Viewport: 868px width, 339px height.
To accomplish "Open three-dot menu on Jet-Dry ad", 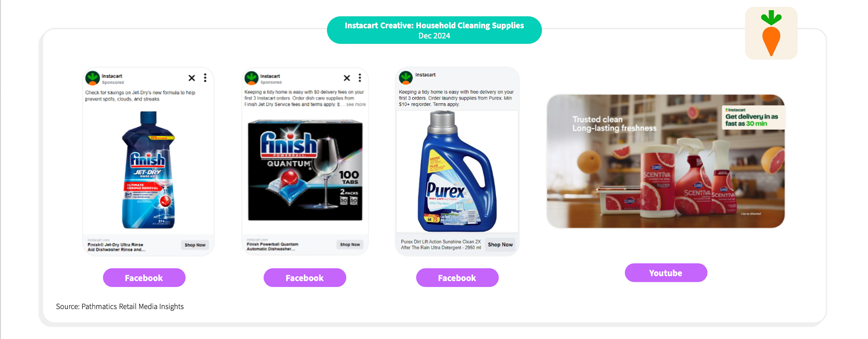I will (205, 78).
